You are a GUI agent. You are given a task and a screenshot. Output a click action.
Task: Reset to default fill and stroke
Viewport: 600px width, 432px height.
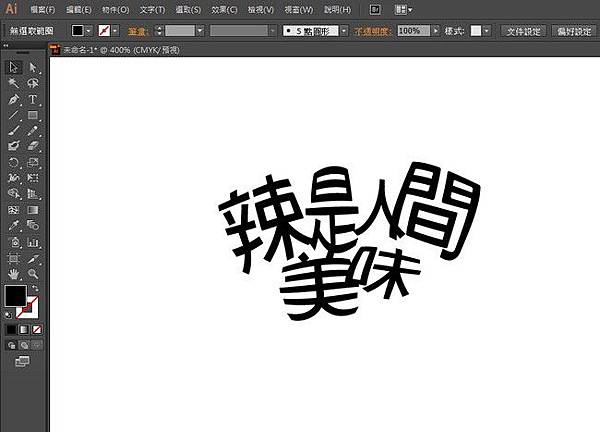point(8,315)
